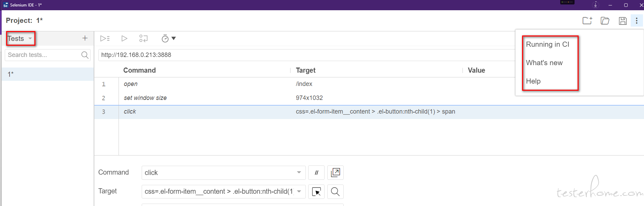Click the Command column header
The image size is (644, 206).
tap(140, 70)
